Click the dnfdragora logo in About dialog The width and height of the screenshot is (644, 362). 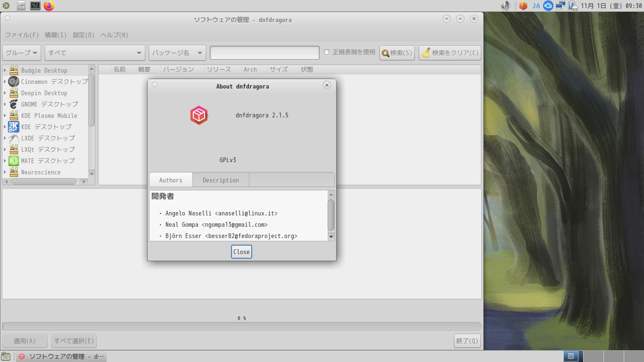click(198, 115)
